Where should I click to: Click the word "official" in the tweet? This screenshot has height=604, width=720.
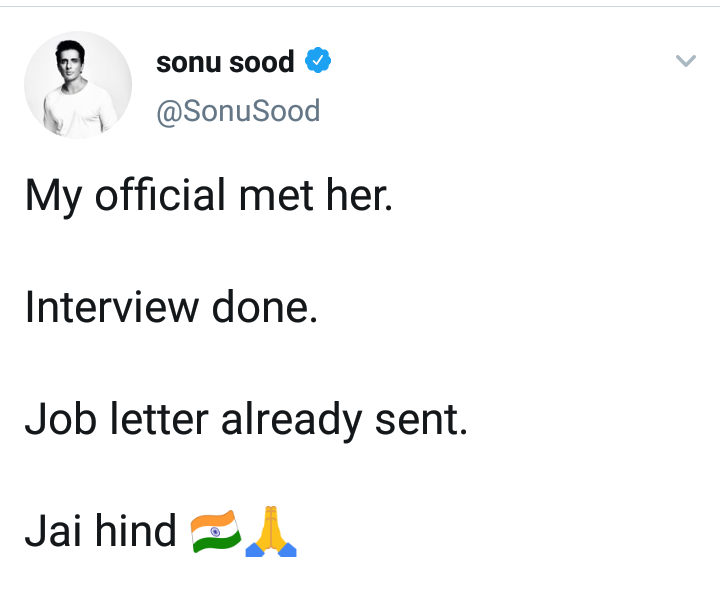pyautogui.click(x=160, y=195)
